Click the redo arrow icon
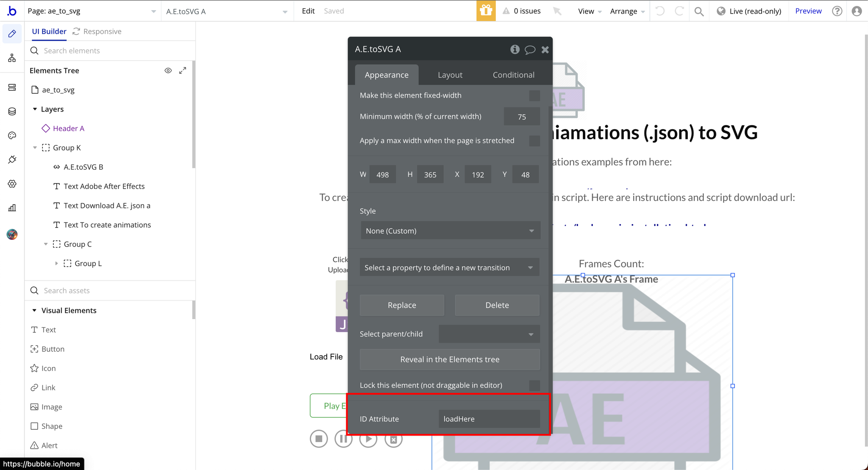The image size is (868, 470). pos(679,11)
